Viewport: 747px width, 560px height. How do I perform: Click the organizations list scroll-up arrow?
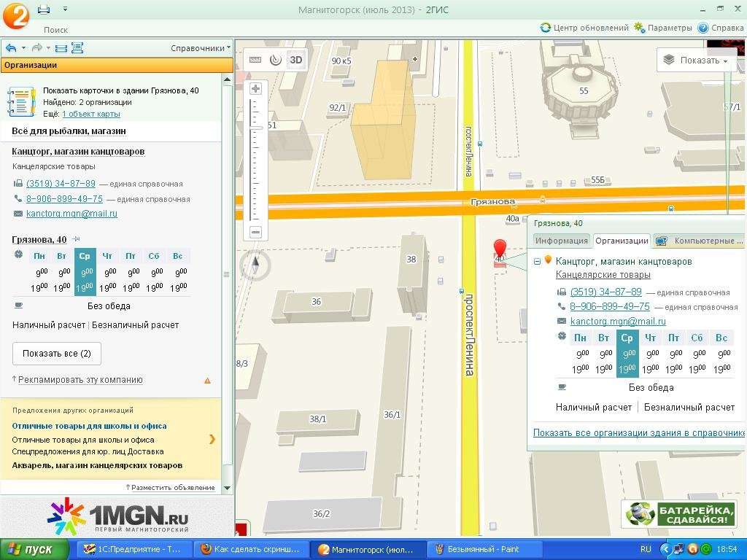[x=228, y=79]
